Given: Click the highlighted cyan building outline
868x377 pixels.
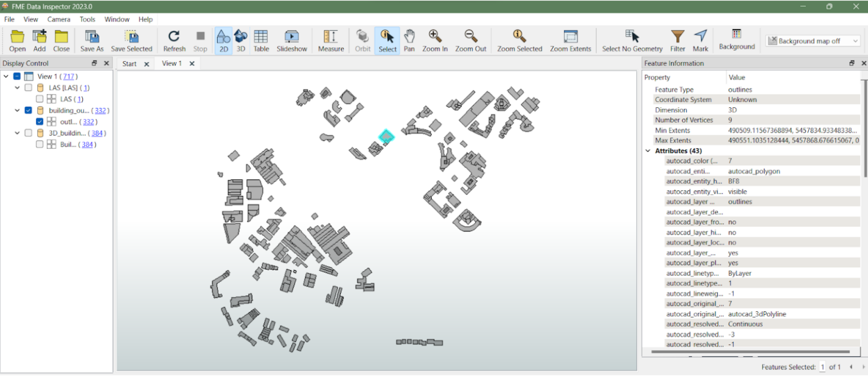Looking at the screenshot, I should tap(387, 136).
